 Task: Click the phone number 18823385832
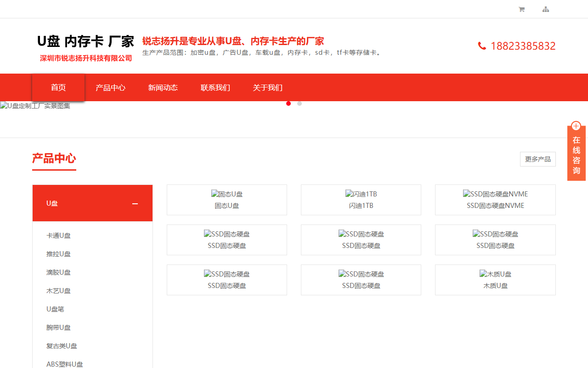tap(523, 46)
